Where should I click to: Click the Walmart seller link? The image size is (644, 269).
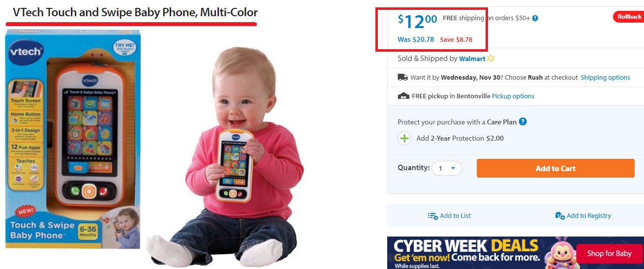[472, 59]
